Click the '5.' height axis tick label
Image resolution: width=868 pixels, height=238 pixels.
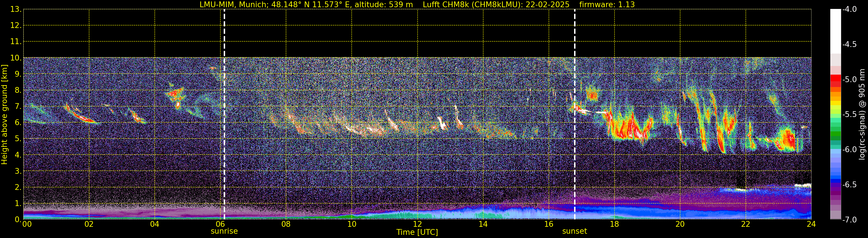tap(18, 139)
